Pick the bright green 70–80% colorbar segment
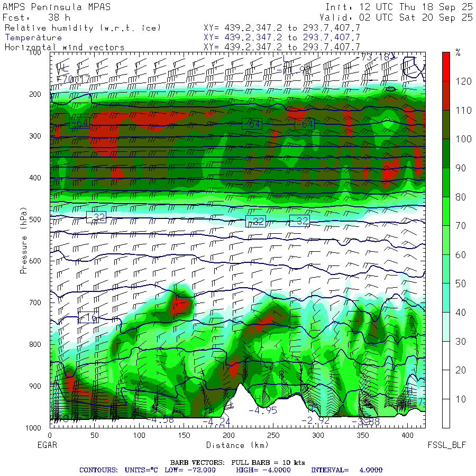Image resolution: width=476 pixels, height=476 pixels. [446, 211]
